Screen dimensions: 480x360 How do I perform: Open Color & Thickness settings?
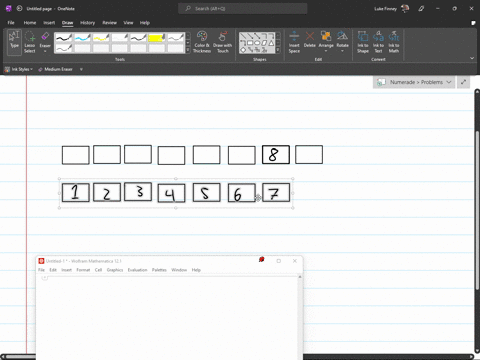point(202,42)
